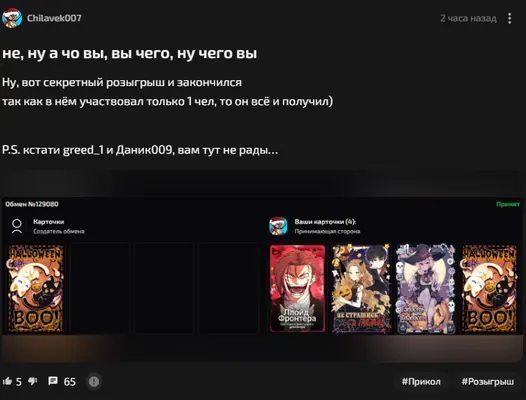Click the receiving side avatar in the image
The height and width of the screenshot is (400, 526).
(x=278, y=226)
